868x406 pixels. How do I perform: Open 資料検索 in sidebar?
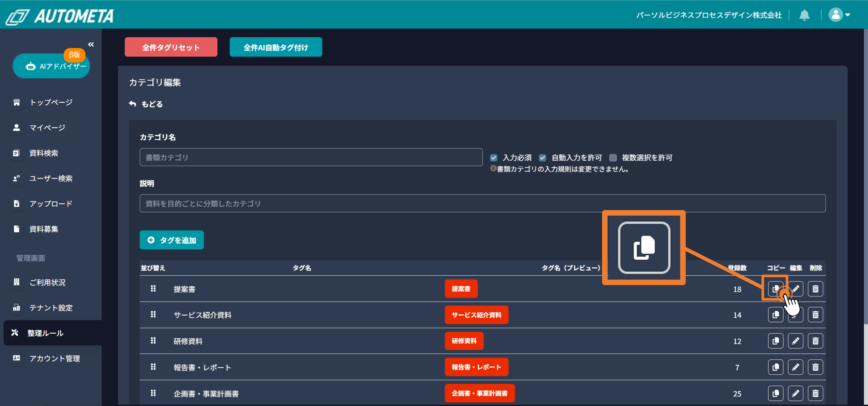click(44, 153)
